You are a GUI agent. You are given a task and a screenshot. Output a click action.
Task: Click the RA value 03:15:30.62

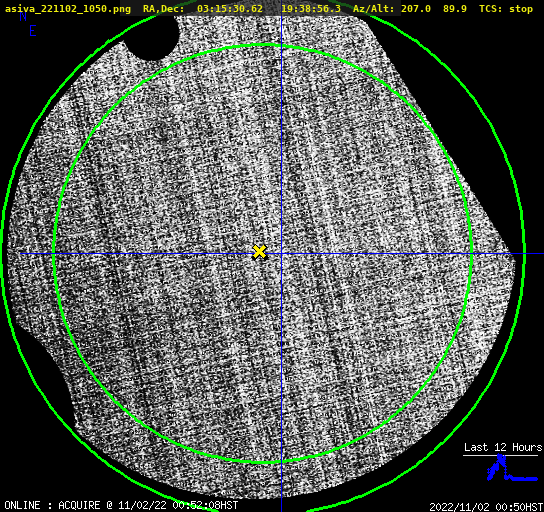230,9
